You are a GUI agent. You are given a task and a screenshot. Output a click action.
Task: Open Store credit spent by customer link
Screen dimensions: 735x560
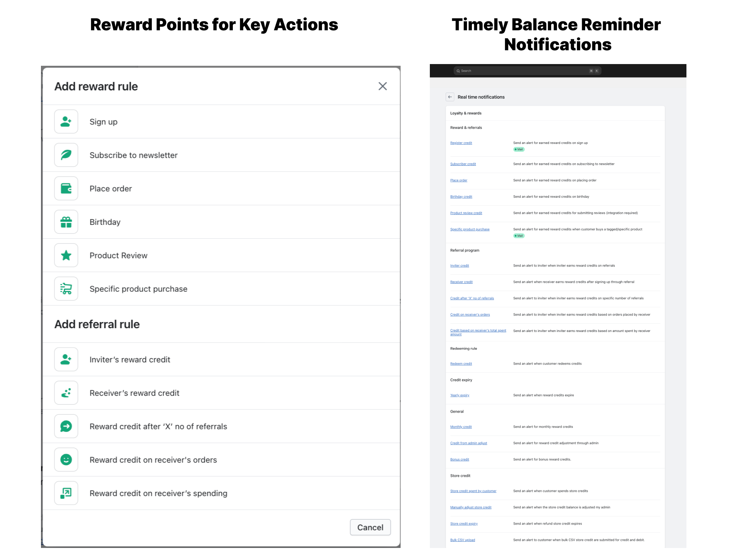pos(473,491)
